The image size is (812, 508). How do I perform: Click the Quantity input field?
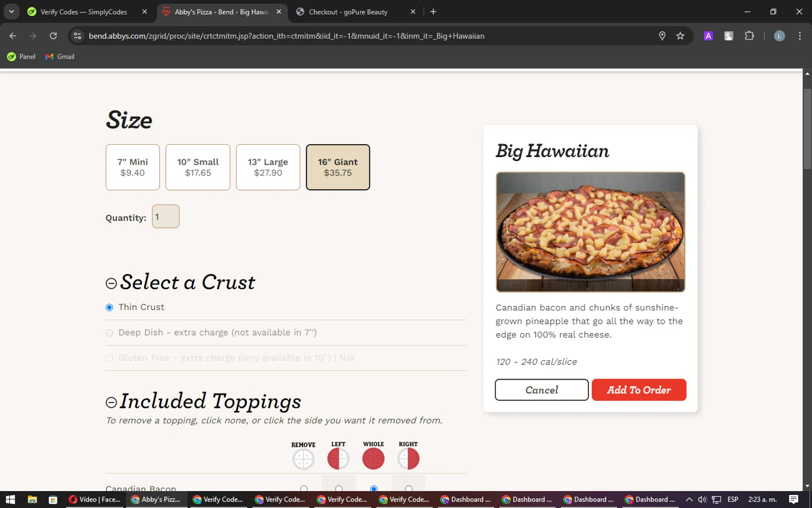(166, 217)
